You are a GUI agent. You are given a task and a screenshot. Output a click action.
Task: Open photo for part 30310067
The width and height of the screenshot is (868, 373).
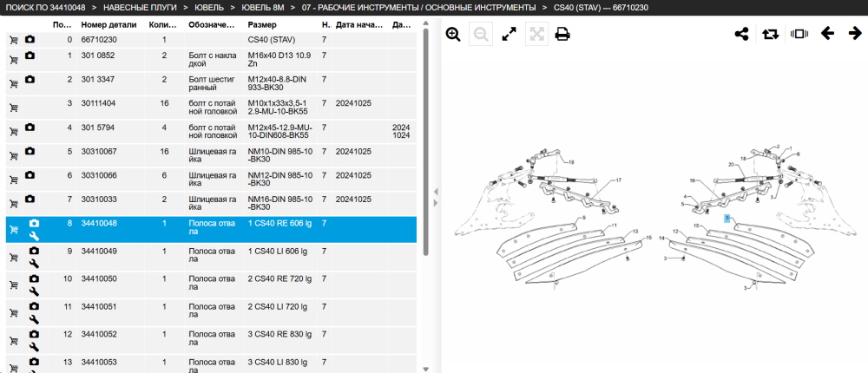(30, 151)
